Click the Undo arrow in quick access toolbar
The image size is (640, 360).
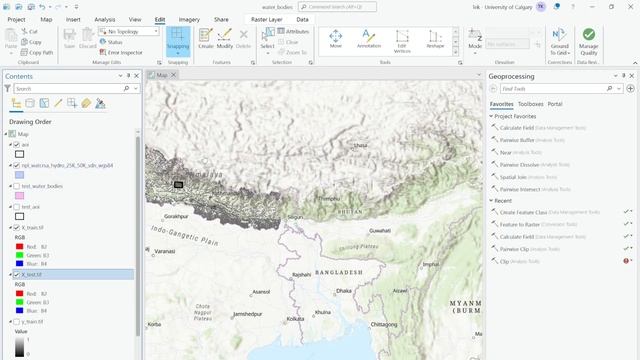[x=42, y=7]
